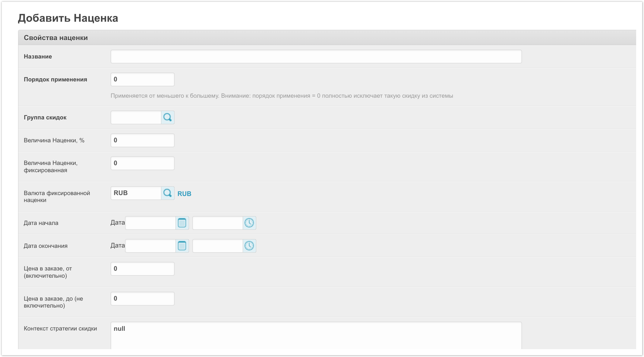Click the Дата начала date field
This screenshot has height=357, width=644.
click(150, 223)
